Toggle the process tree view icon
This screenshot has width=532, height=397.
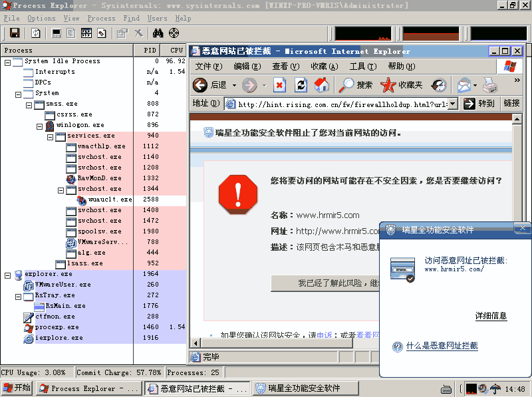coord(71,33)
